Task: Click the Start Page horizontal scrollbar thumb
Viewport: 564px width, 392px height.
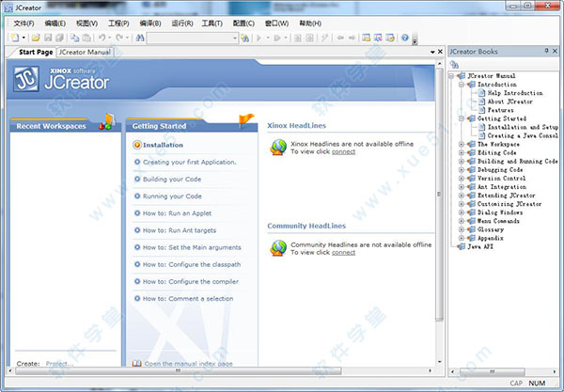Action: point(178,370)
